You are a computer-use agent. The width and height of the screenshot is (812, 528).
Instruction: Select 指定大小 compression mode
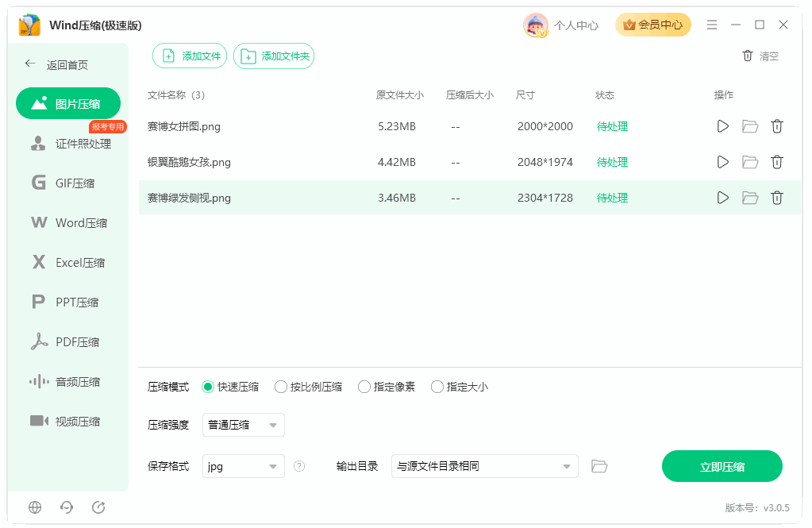click(460, 387)
